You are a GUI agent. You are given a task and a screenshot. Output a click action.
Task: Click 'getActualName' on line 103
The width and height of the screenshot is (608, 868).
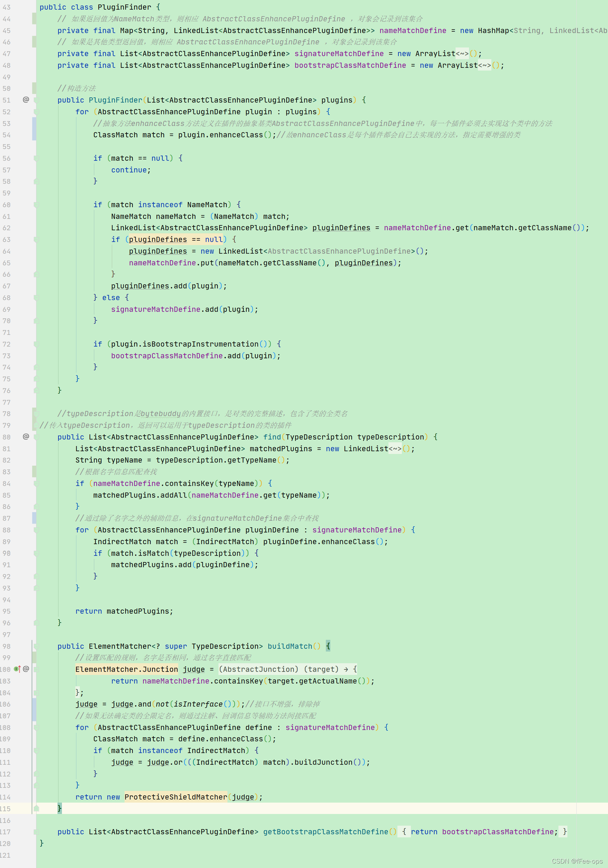328,681
